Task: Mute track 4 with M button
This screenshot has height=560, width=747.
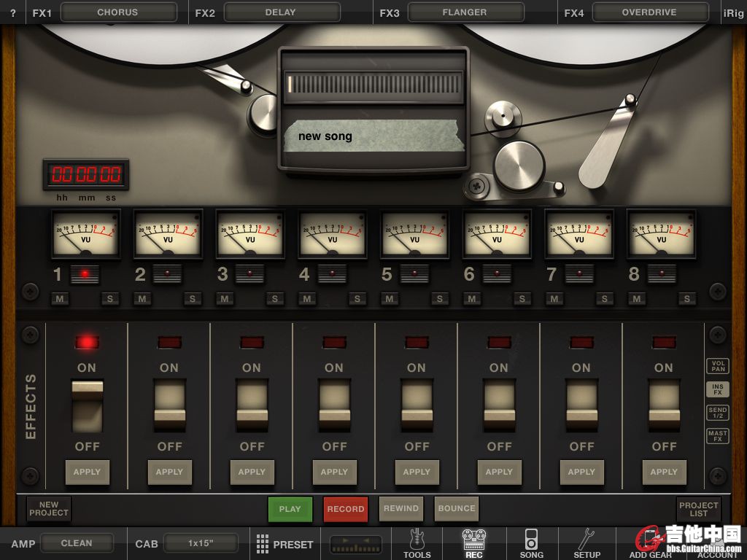Action: click(x=307, y=299)
